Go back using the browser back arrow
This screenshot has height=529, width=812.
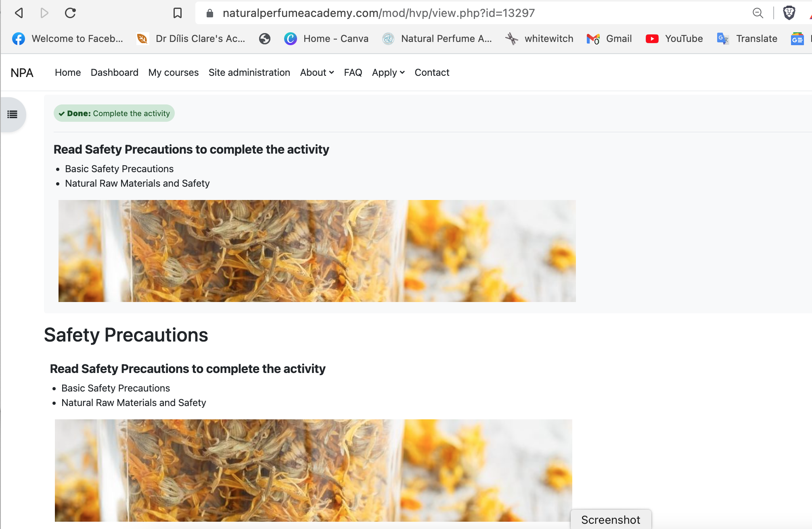pos(19,13)
